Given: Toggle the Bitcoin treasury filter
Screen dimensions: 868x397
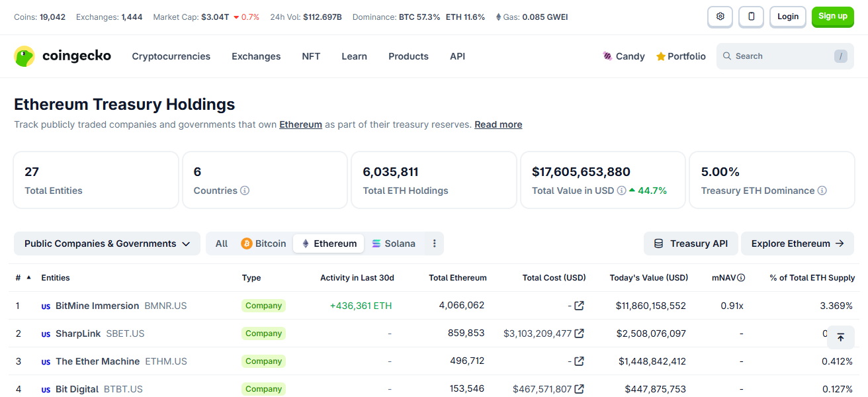Looking at the screenshot, I should 263,243.
